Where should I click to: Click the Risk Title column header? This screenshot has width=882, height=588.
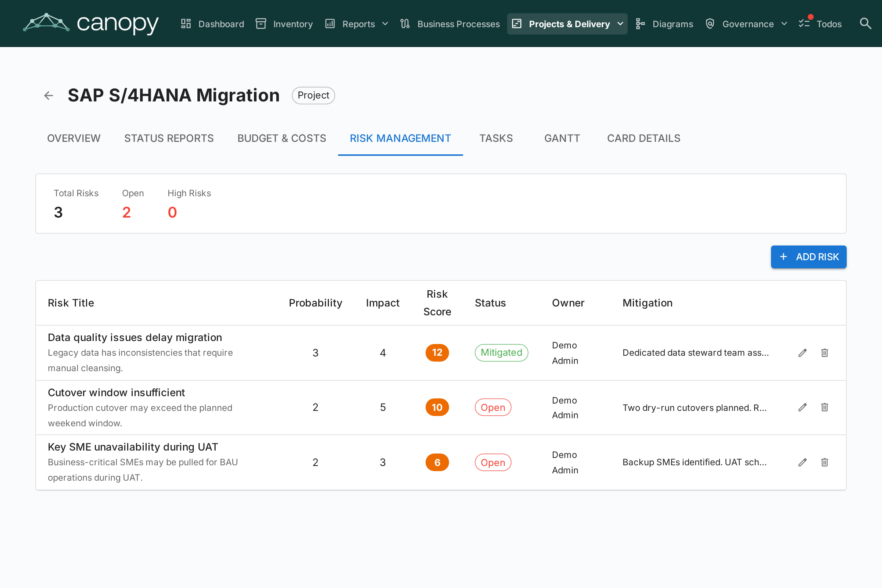coord(71,303)
